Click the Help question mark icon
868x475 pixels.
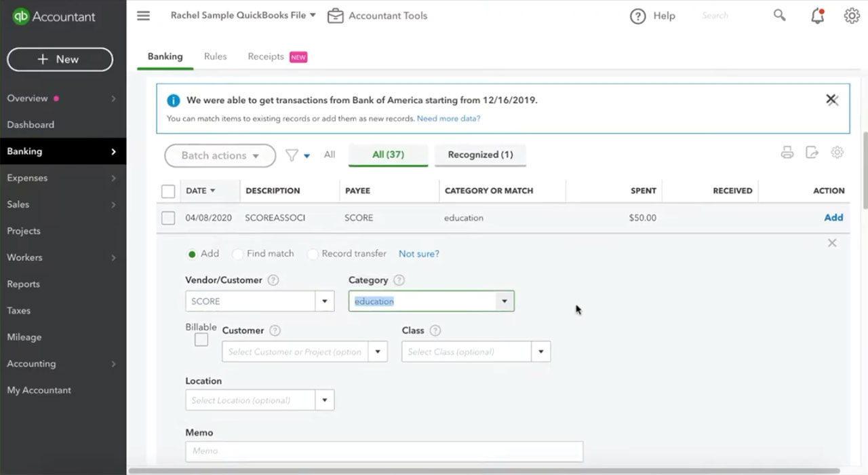click(637, 16)
